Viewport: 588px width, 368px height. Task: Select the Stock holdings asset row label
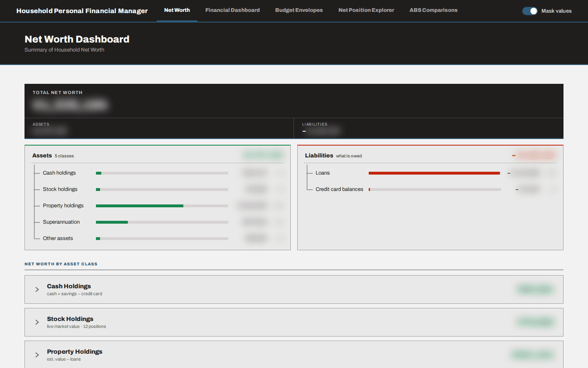point(60,189)
